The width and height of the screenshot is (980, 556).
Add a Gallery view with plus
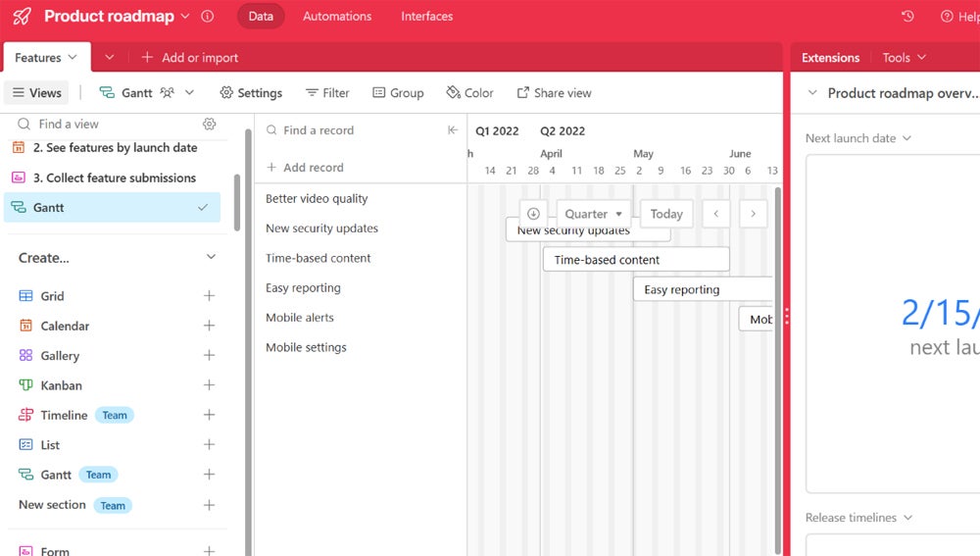tap(210, 355)
